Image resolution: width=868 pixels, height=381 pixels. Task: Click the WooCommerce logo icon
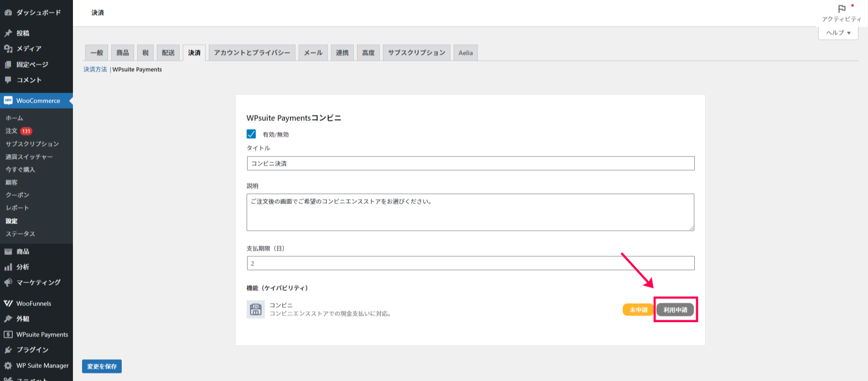point(8,100)
